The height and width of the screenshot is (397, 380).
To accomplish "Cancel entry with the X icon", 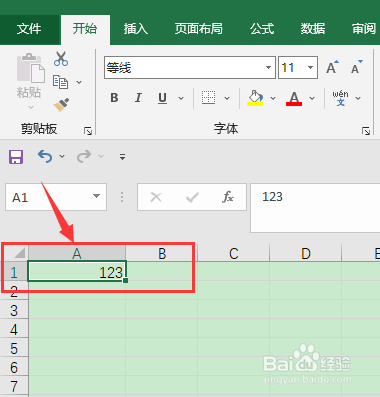I will (x=156, y=197).
